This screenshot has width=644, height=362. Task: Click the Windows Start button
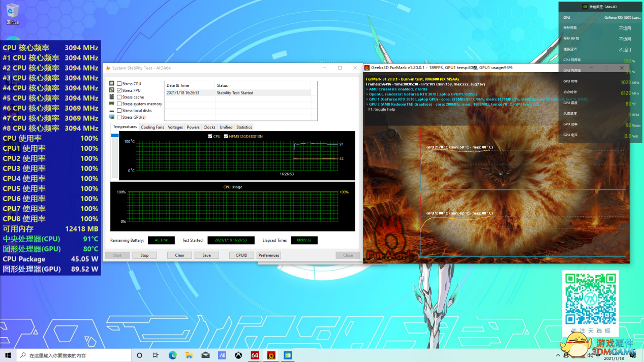point(8,355)
